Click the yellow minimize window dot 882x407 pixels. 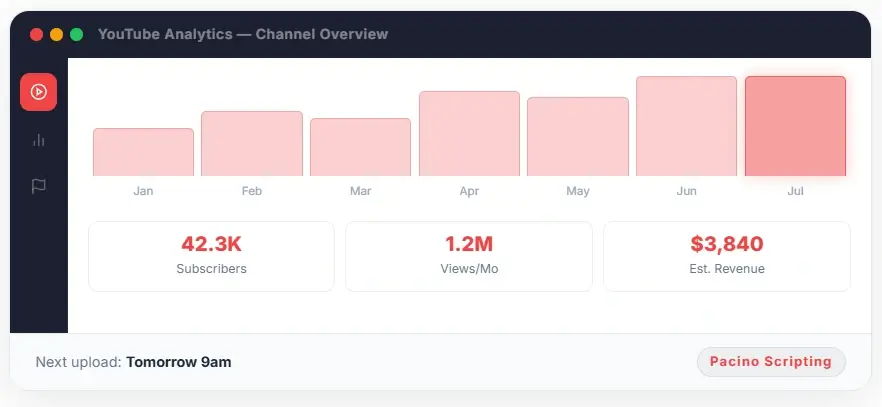coord(56,35)
